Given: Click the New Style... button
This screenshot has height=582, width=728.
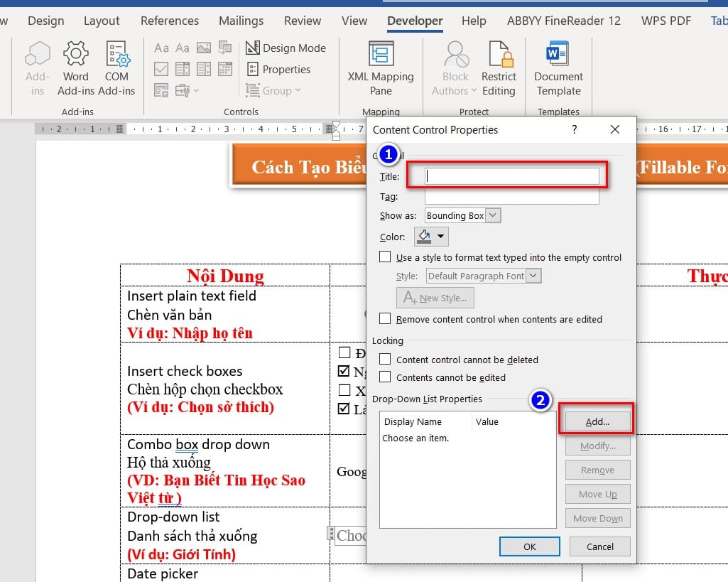Looking at the screenshot, I should point(435,297).
